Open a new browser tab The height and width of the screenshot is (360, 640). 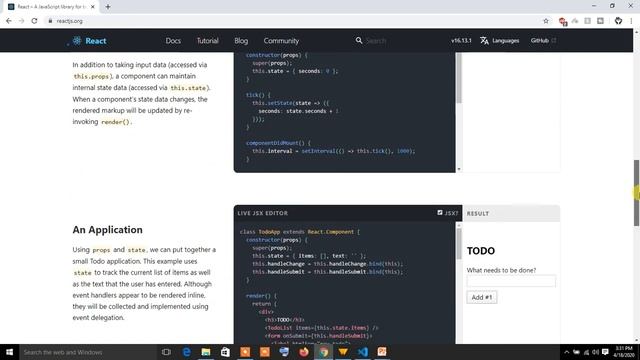pos(108,7)
